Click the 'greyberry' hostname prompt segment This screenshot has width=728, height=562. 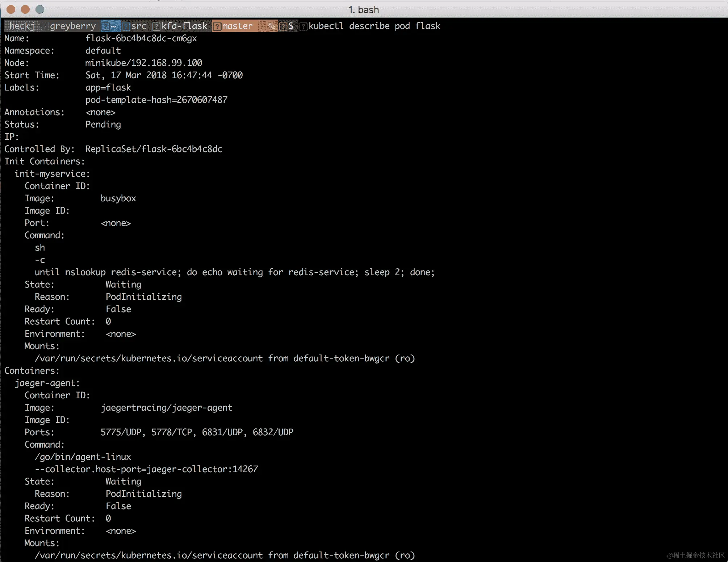coord(72,26)
